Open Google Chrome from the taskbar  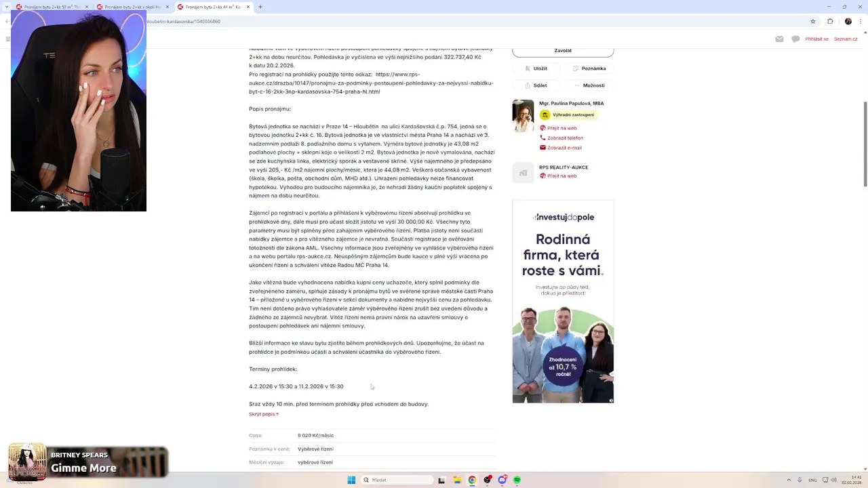point(473,480)
